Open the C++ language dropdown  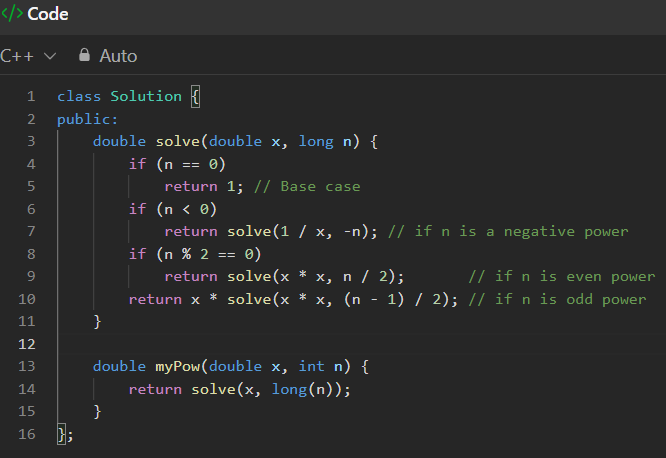[x=28, y=56]
